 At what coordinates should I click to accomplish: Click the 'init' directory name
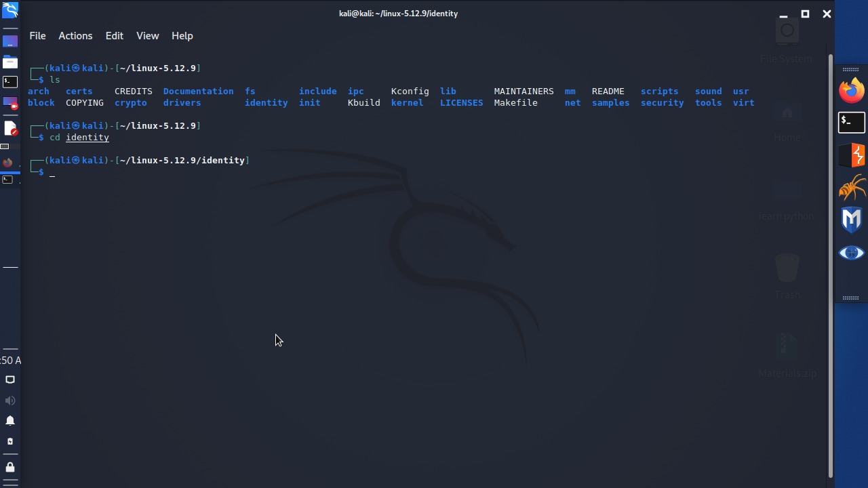tap(310, 103)
